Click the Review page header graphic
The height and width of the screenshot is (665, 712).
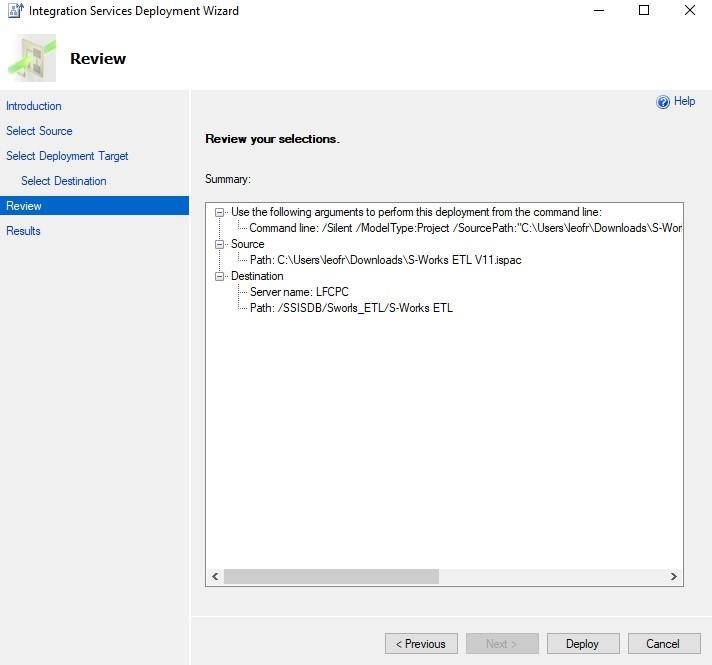(32, 58)
